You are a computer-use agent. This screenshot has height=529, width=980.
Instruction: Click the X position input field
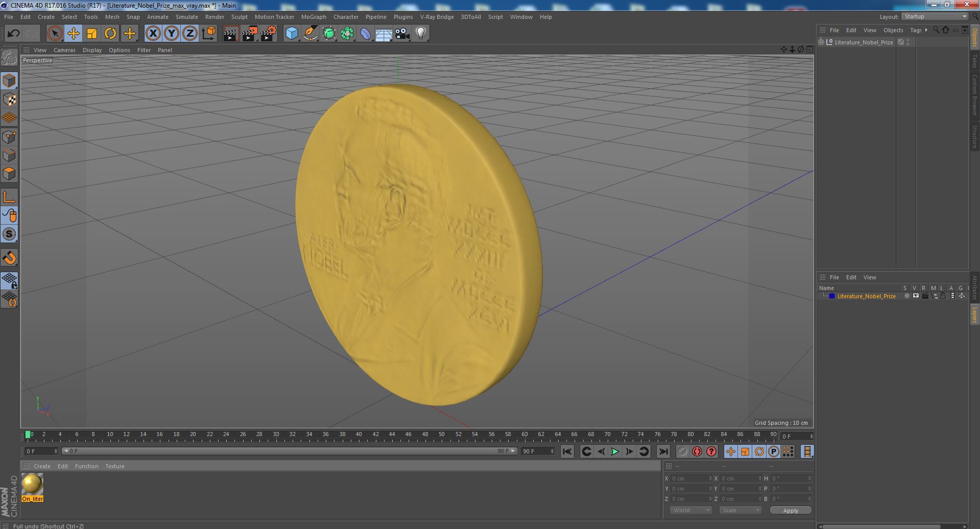coord(690,478)
